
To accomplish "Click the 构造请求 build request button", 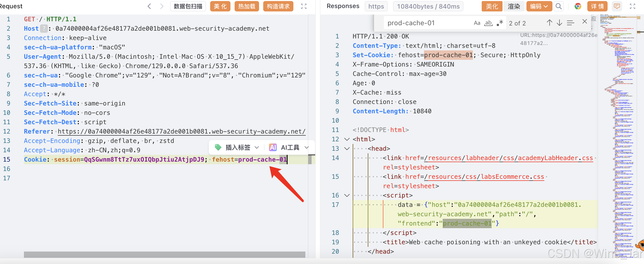I will 278,6.
